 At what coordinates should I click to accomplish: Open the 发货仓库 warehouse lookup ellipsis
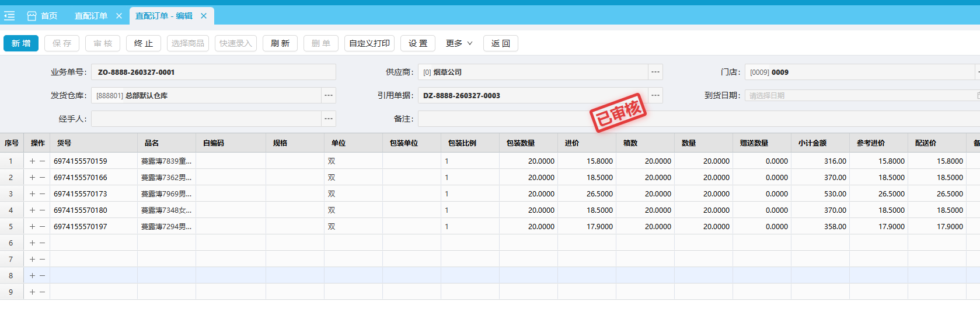click(x=329, y=95)
